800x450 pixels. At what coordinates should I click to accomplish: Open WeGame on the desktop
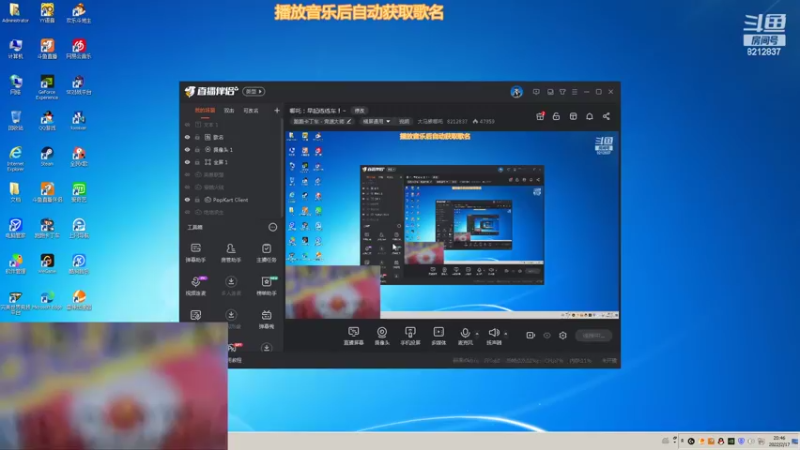click(x=47, y=264)
